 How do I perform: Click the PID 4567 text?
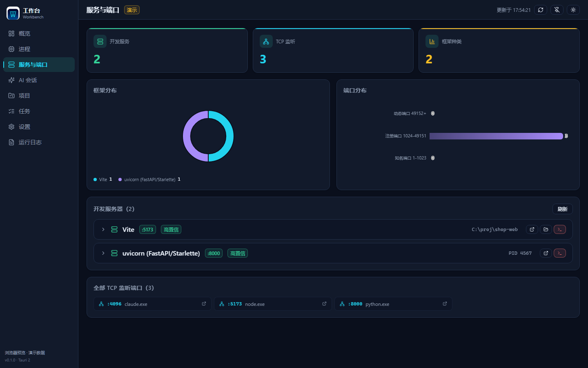pos(520,253)
